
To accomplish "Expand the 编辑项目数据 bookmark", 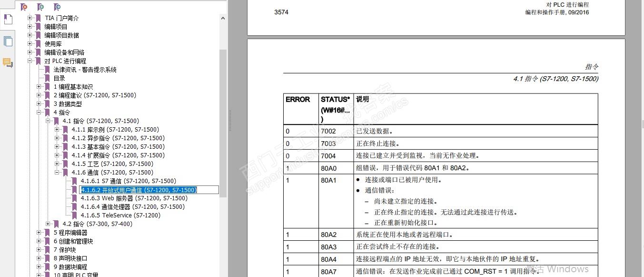I will point(30,35).
